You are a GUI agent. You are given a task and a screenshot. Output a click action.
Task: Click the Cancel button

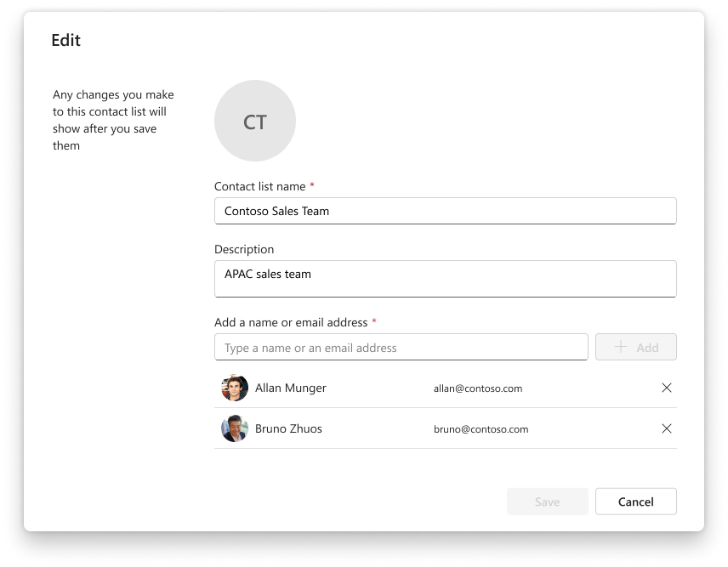pyautogui.click(x=635, y=502)
